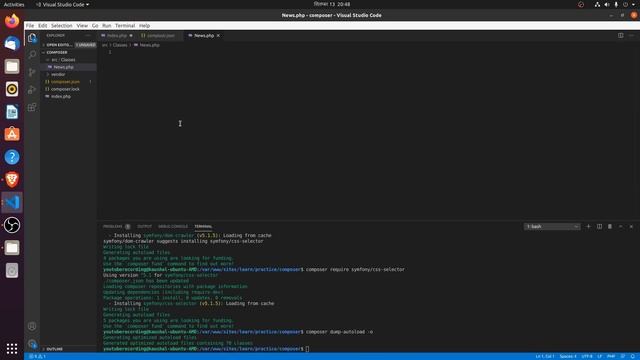Open Firefox from the Ubuntu dock

(12, 21)
